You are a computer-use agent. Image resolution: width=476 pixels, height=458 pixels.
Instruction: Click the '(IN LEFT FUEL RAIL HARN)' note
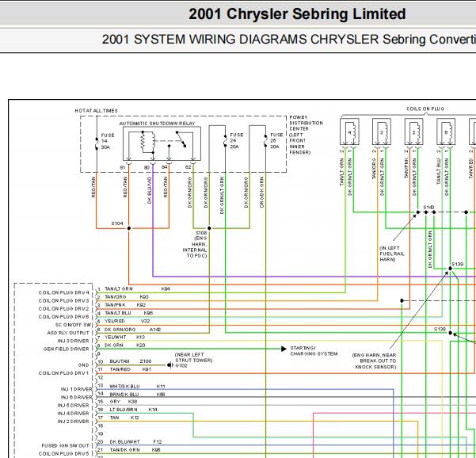(392, 254)
